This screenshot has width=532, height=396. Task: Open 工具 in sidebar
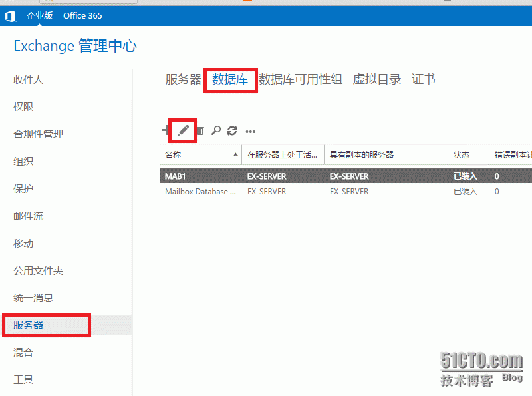(23, 379)
